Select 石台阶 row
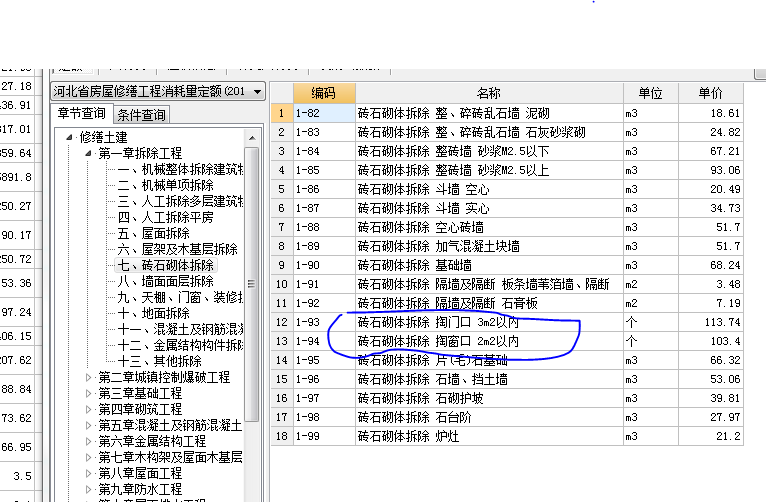The image size is (766, 502). (507, 418)
